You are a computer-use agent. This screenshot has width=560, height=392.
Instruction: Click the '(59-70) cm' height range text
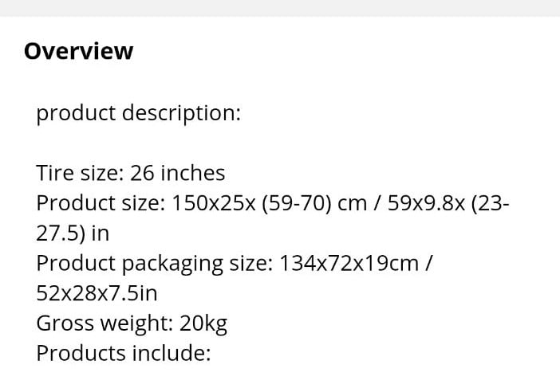pyautogui.click(x=314, y=203)
